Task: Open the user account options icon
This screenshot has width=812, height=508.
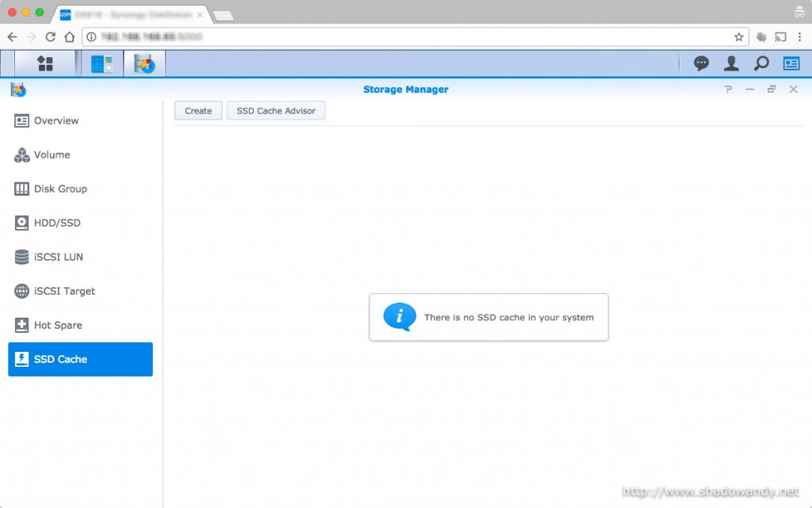Action: 731,63
